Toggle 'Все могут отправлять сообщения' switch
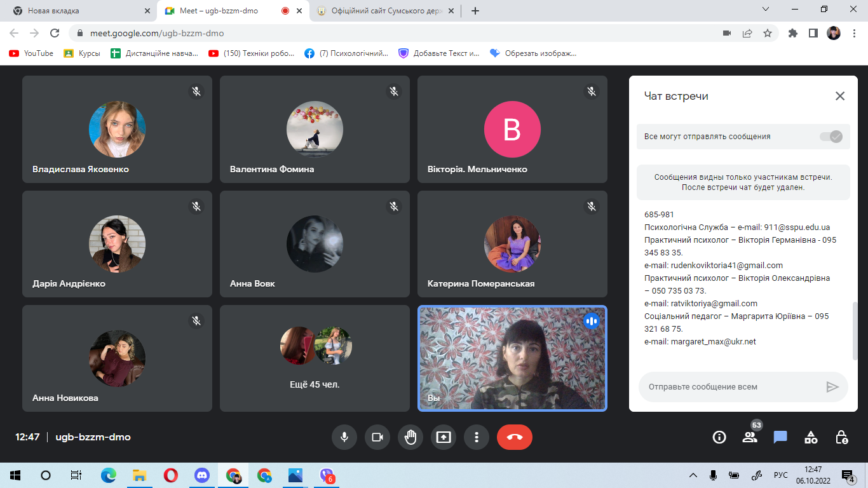868x488 pixels. click(831, 136)
